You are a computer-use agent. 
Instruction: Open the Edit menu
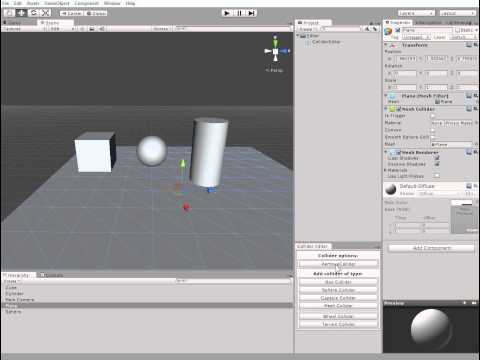[17, 3]
